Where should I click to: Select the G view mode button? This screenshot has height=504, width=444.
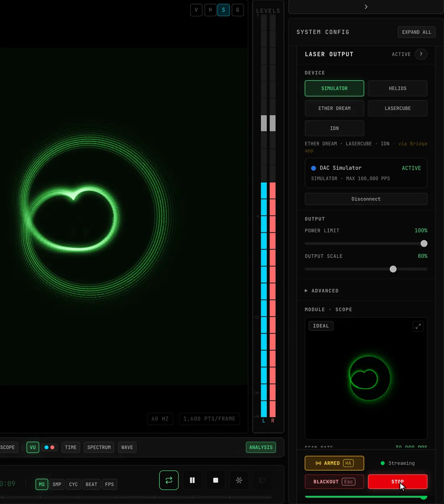[x=238, y=10]
